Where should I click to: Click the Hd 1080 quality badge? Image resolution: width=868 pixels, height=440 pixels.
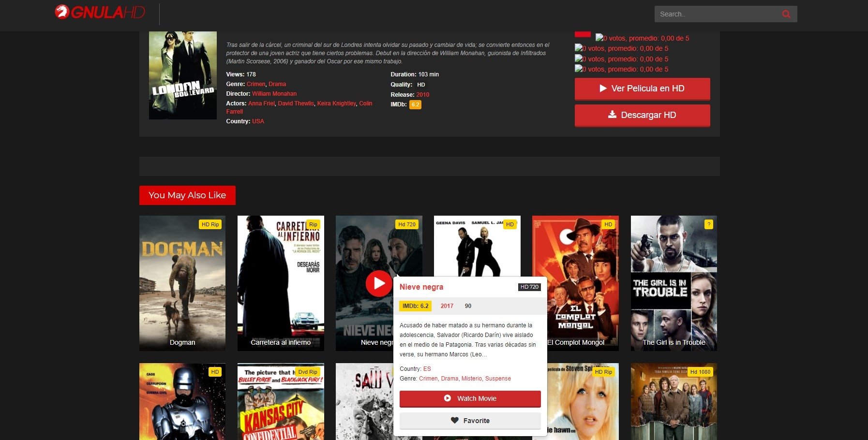[x=700, y=372]
